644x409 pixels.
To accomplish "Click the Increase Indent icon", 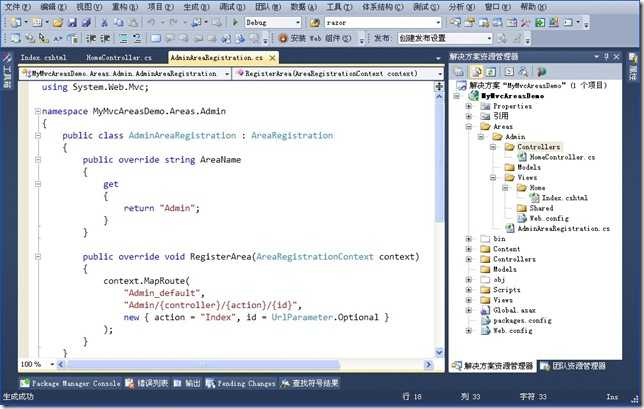I will point(105,39).
